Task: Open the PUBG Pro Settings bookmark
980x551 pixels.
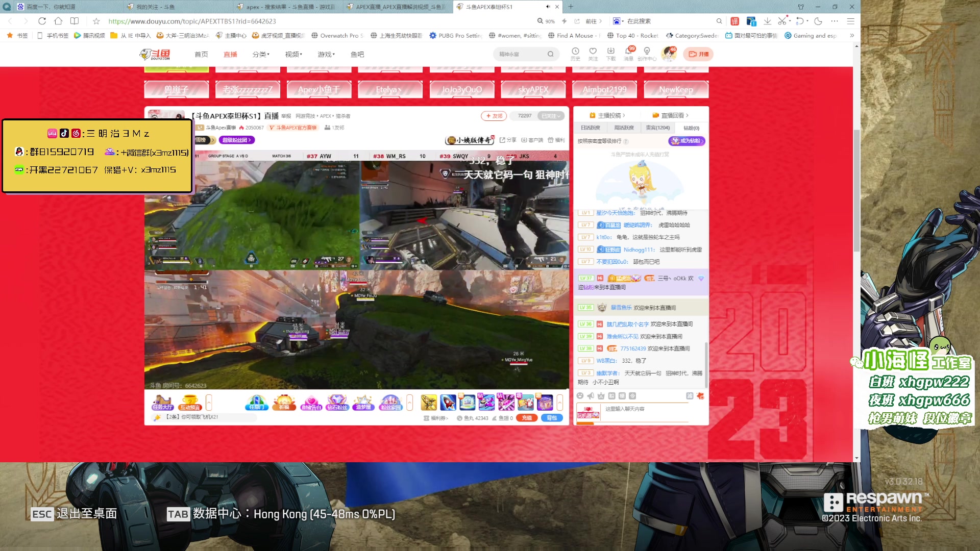Action: [455, 36]
